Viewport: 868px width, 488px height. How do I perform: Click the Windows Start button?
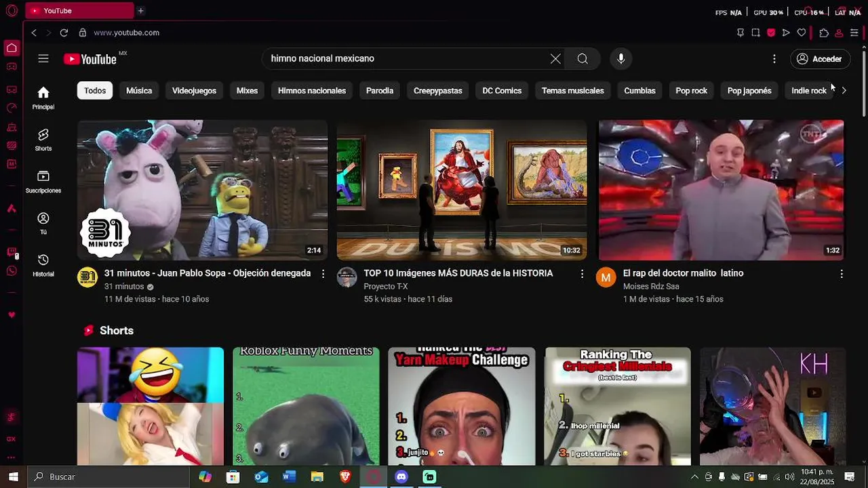coord(13,477)
